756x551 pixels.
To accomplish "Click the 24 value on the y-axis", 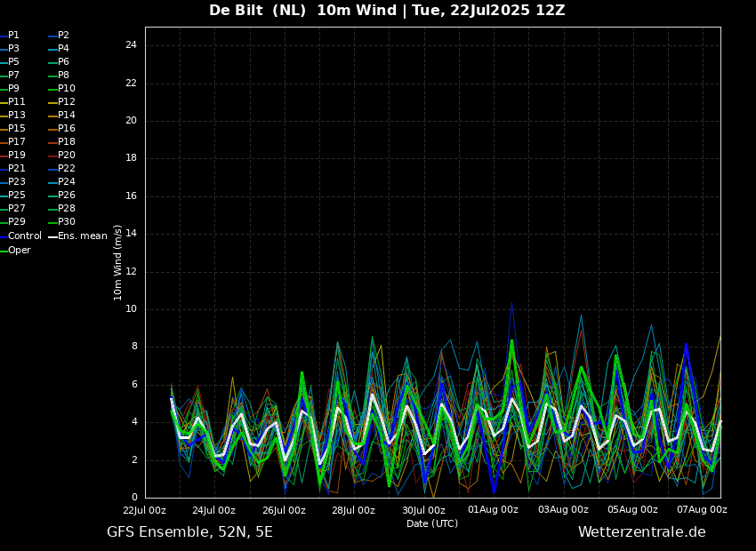I will pyautogui.click(x=131, y=45).
